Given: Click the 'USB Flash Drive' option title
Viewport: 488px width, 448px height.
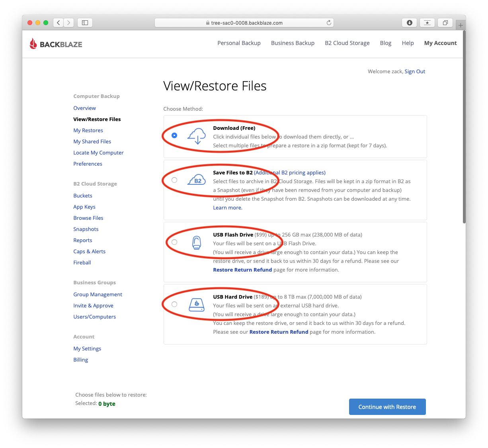Looking at the screenshot, I should click(233, 235).
